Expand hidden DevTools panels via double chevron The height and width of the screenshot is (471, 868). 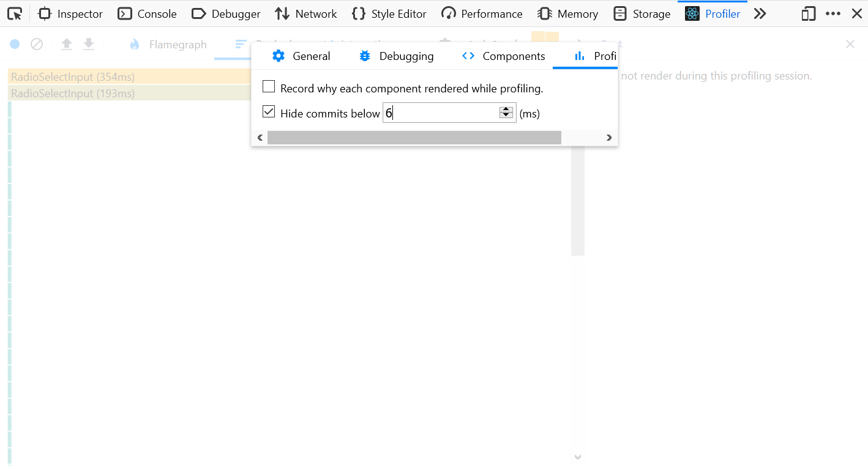[x=760, y=13]
